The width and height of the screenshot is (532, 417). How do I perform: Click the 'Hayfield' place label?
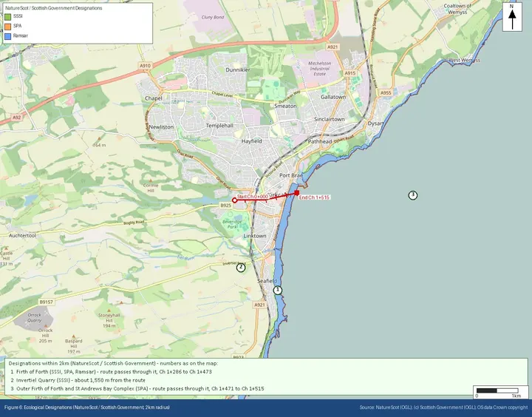[x=251, y=141]
